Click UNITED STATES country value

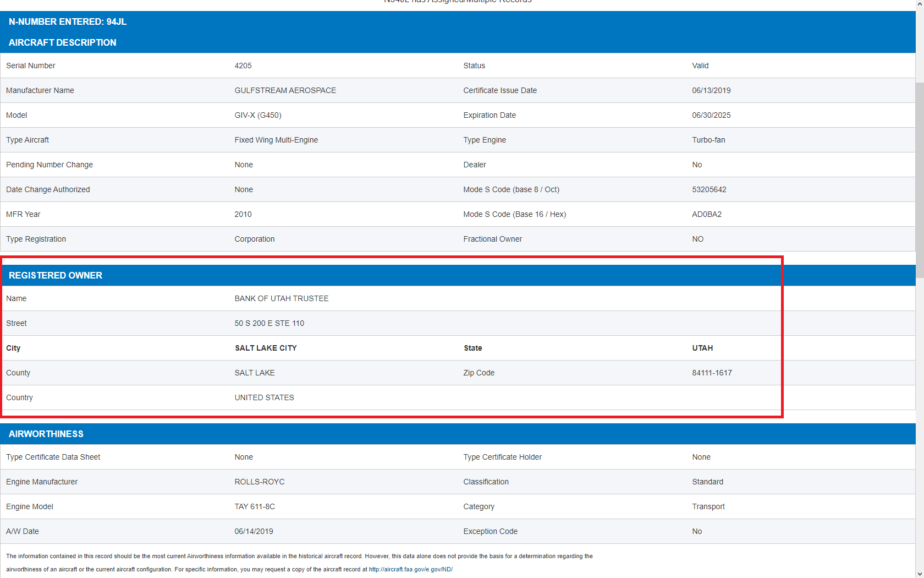tap(264, 397)
